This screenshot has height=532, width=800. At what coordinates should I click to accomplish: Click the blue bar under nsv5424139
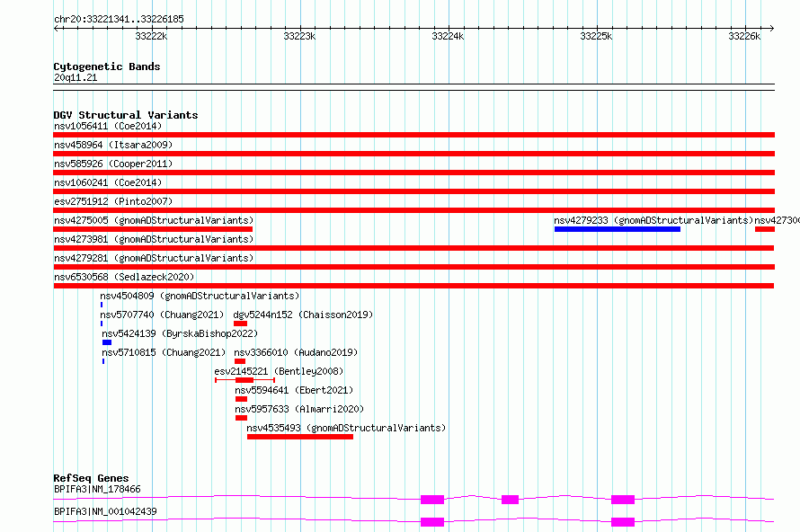pyautogui.click(x=107, y=342)
